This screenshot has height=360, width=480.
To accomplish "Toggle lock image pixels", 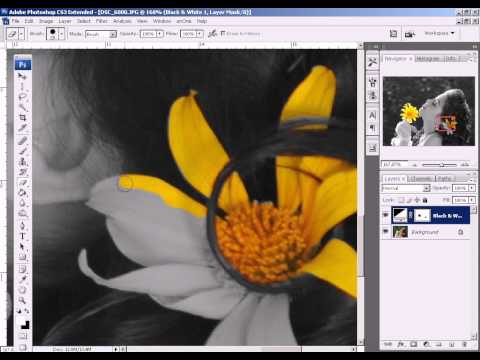I will pos(409,200).
